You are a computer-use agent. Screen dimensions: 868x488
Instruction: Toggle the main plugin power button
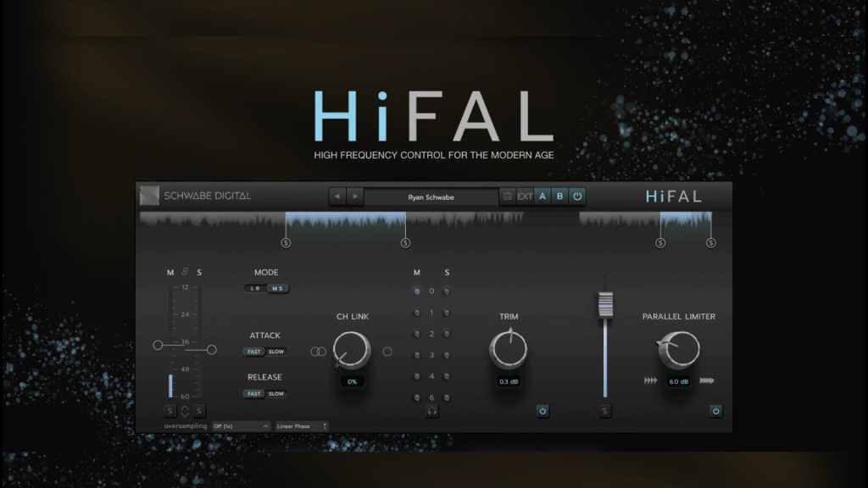pyautogui.click(x=577, y=196)
